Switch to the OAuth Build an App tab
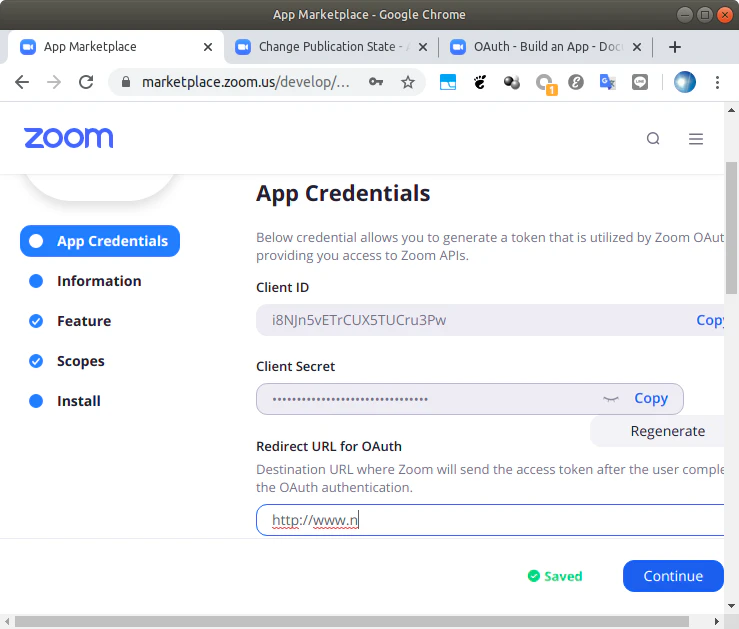 [x=545, y=47]
